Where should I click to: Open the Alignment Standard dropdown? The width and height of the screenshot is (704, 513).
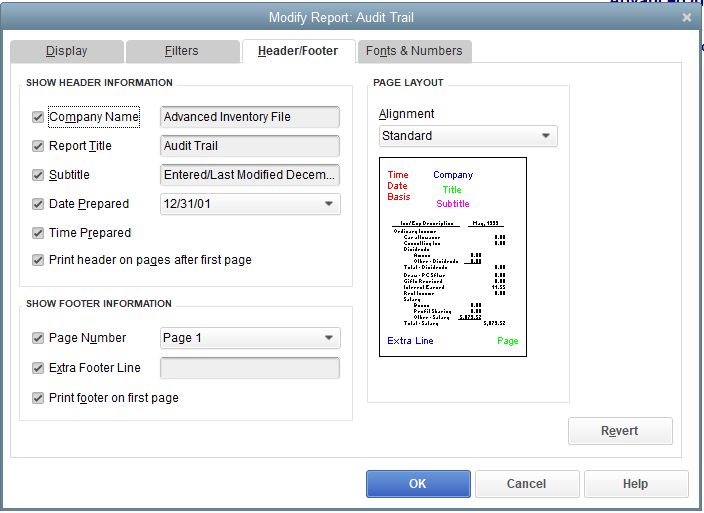[x=468, y=136]
